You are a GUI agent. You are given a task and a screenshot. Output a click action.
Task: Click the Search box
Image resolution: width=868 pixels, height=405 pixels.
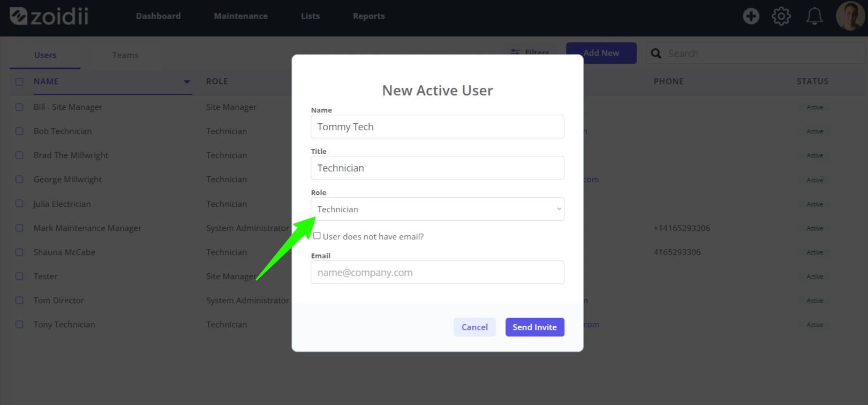[x=755, y=54]
